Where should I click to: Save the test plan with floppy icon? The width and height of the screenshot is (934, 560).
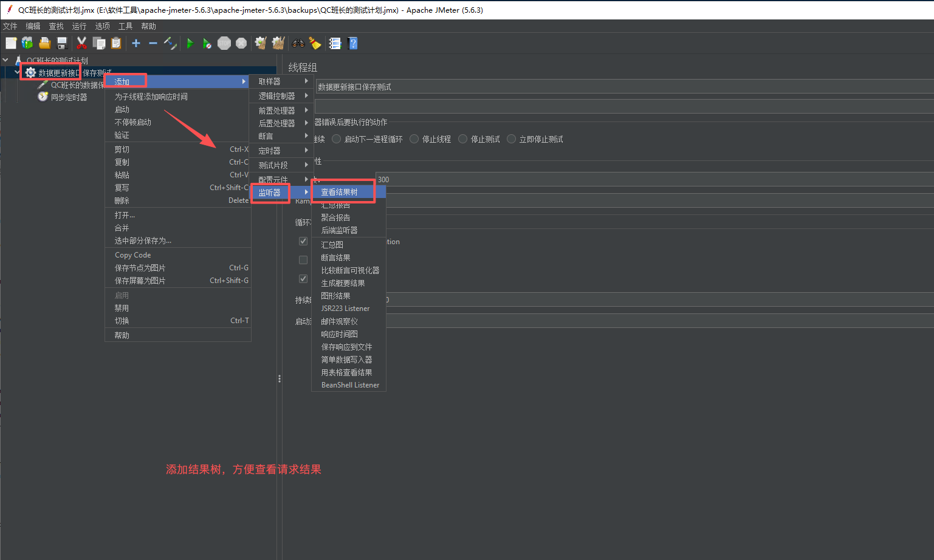(61, 43)
